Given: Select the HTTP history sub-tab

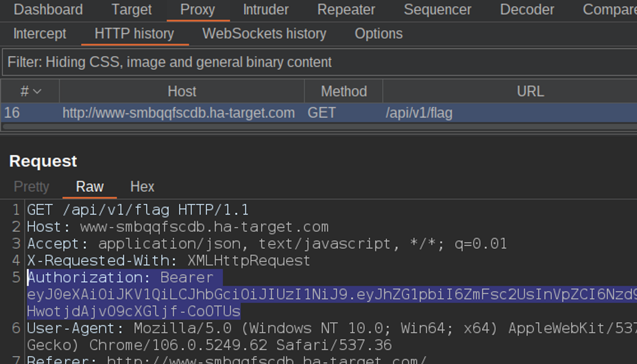Looking at the screenshot, I should pos(134,34).
